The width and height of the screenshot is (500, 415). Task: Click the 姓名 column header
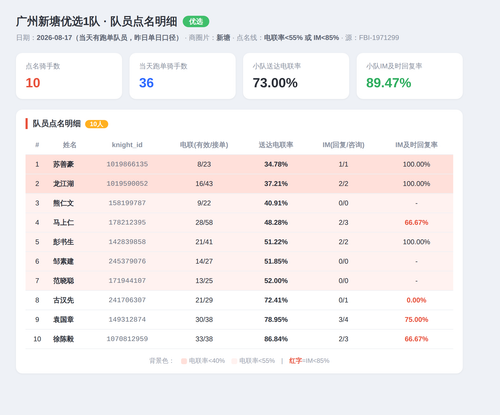pyautogui.click(x=69, y=145)
